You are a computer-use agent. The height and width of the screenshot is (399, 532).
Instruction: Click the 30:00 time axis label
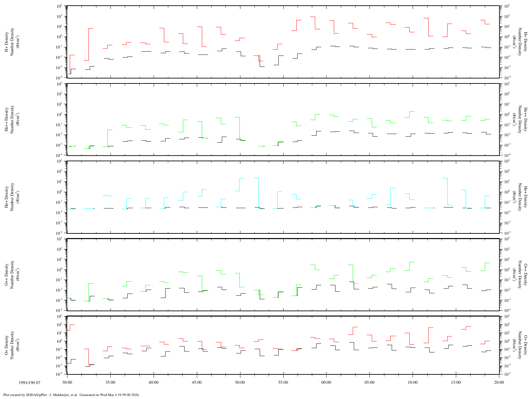tap(67, 382)
